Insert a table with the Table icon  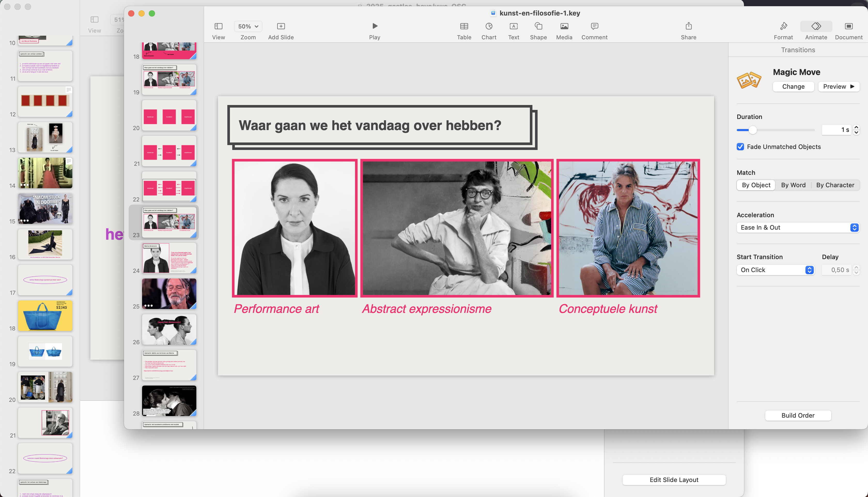click(464, 26)
